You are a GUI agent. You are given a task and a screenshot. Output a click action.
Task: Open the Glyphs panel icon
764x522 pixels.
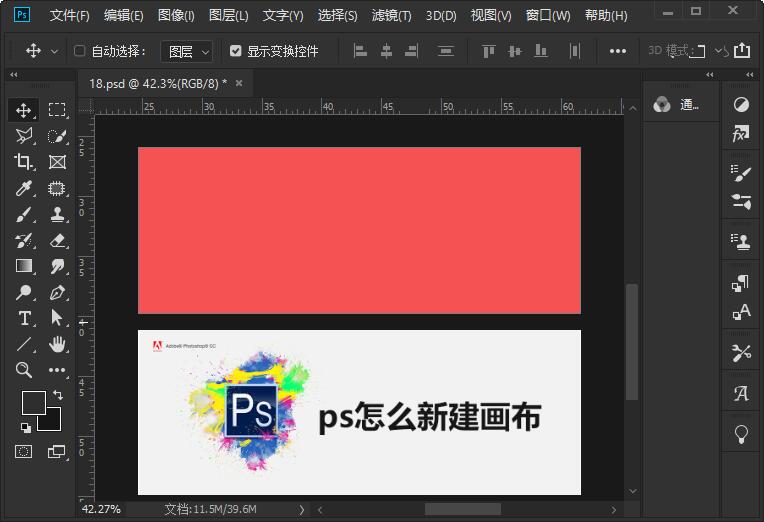[x=741, y=393]
